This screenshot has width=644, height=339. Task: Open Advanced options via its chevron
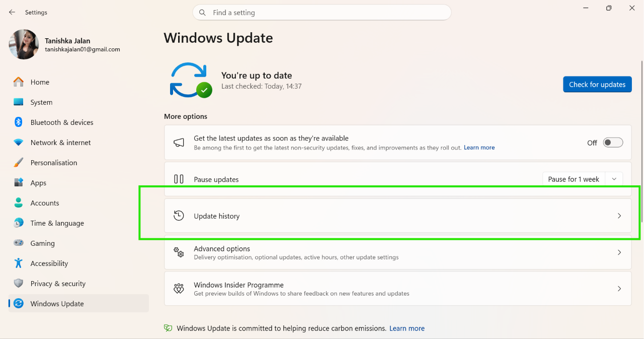tap(619, 252)
